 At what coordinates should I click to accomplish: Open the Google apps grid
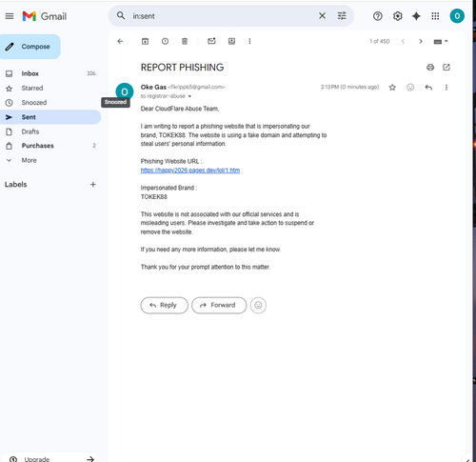[x=435, y=16]
